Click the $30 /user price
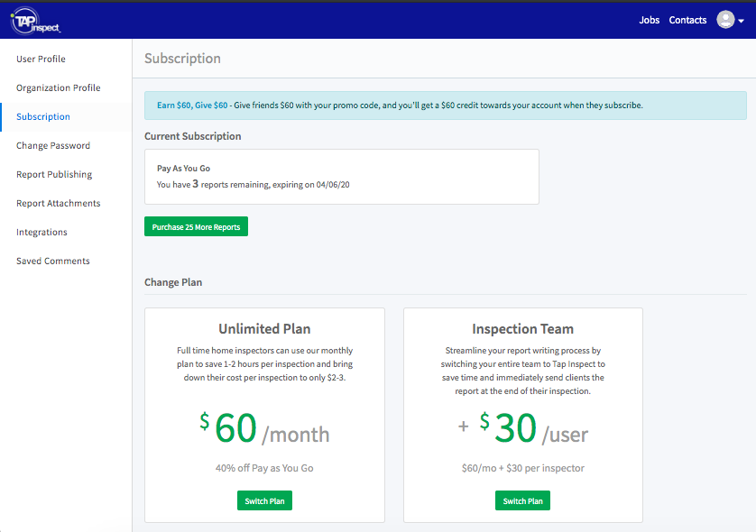 [x=522, y=428]
